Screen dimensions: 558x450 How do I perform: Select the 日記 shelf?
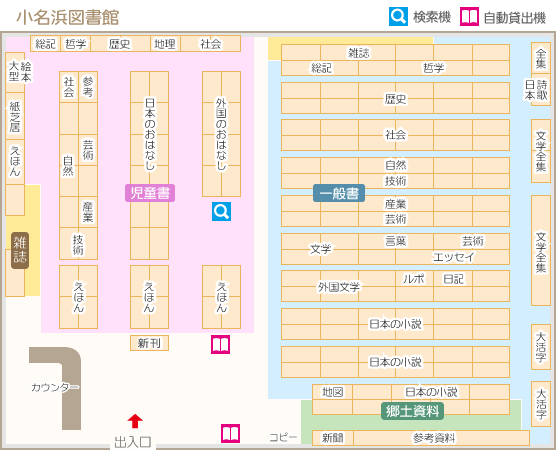(453, 279)
